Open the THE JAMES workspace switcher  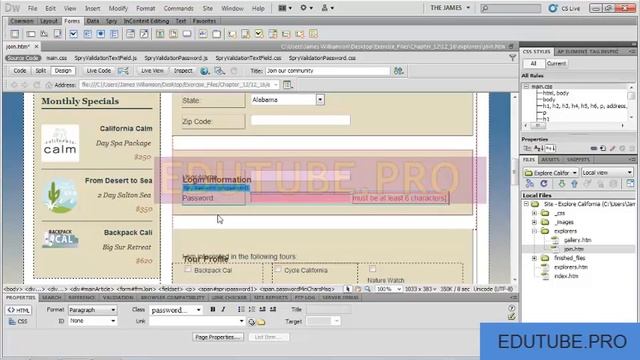pyautogui.click(x=450, y=8)
